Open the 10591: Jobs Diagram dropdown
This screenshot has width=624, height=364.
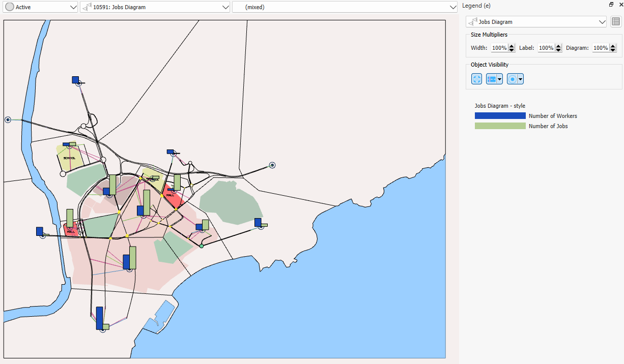155,7
